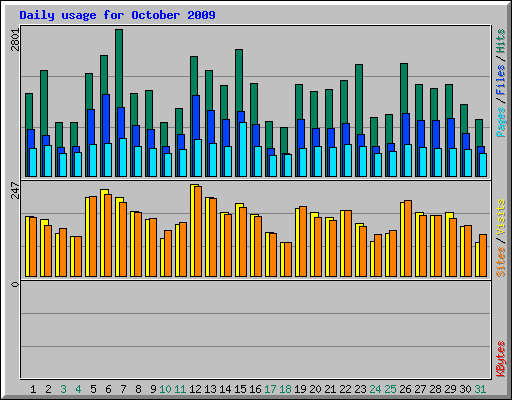Click day 20 on the x-axis
The width and height of the screenshot is (512, 400).
pyautogui.click(x=315, y=389)
